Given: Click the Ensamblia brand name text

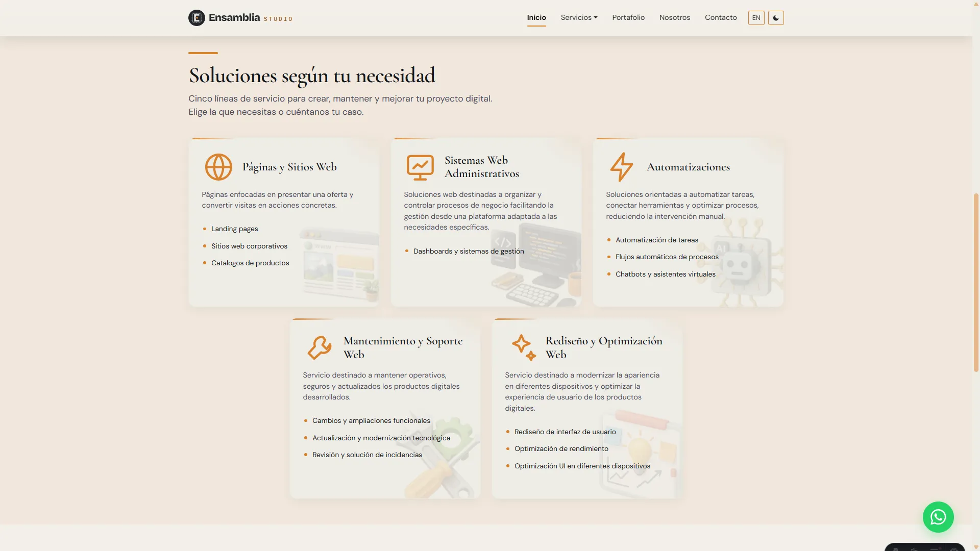Looking at the screenshot, I should 234,17.
